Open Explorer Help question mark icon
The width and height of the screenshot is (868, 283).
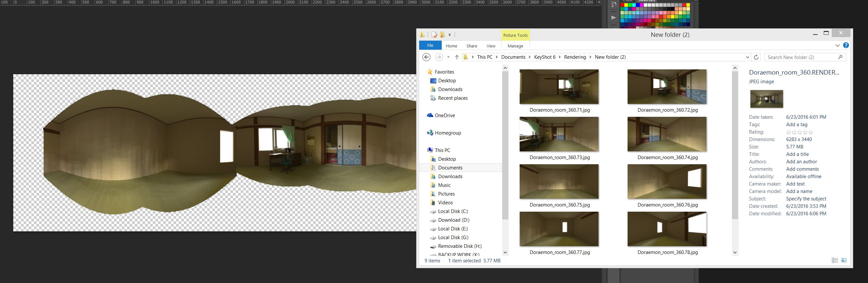coord(846,45)
